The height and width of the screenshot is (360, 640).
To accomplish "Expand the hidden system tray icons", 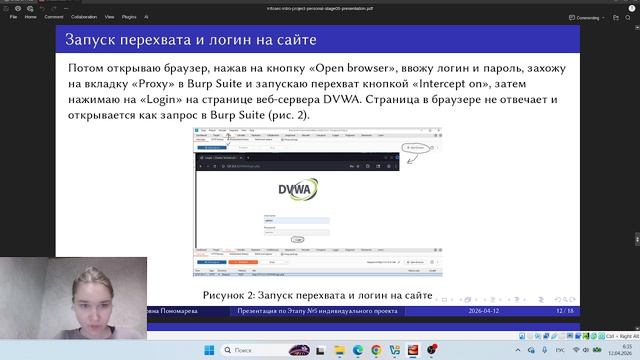I will 518,350.
